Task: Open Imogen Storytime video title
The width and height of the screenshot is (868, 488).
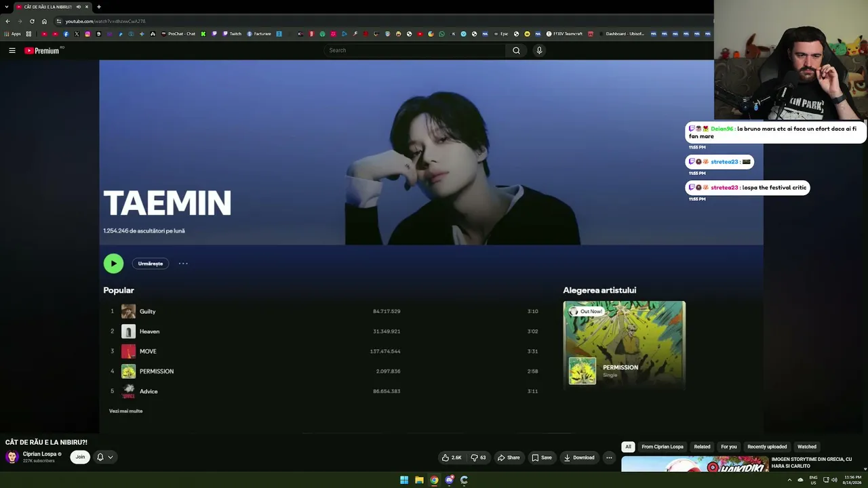Action: 812,462
